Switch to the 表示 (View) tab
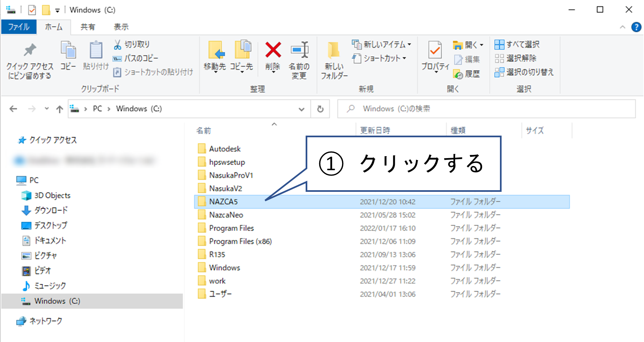The image size is (644, 342). click(121, 27)
